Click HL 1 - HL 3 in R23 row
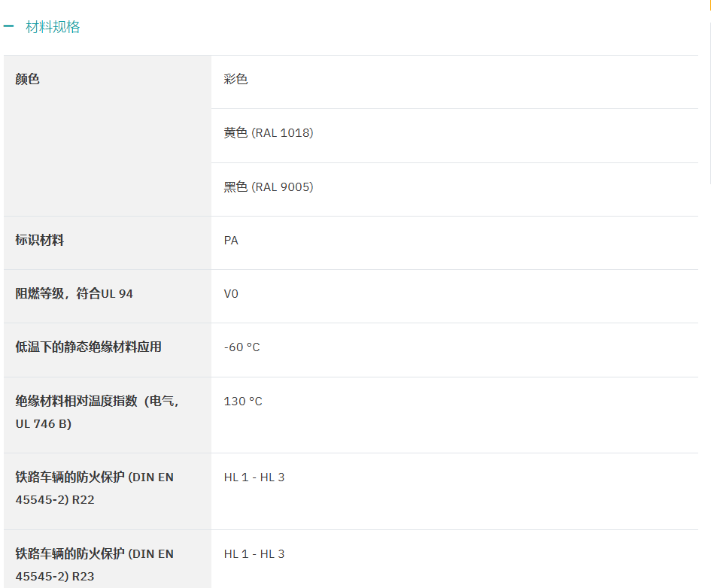711x588 pixels. click(x=254, y=554)
